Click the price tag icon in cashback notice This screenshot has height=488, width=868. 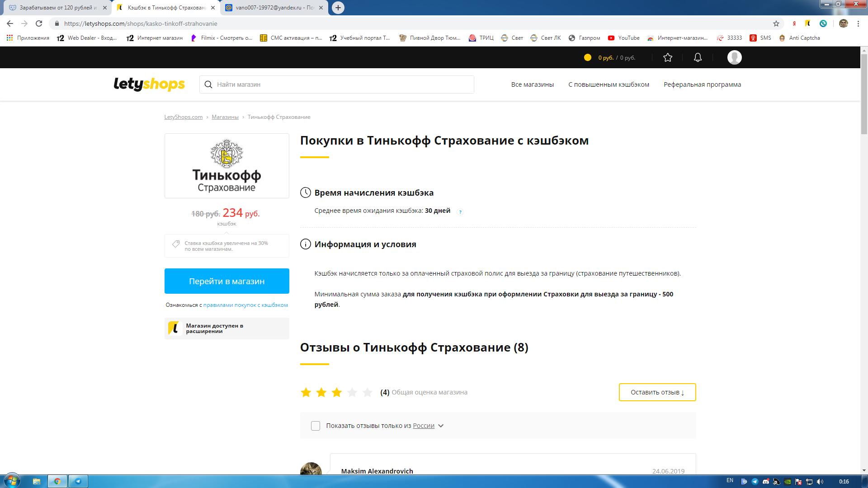(176, 244)
